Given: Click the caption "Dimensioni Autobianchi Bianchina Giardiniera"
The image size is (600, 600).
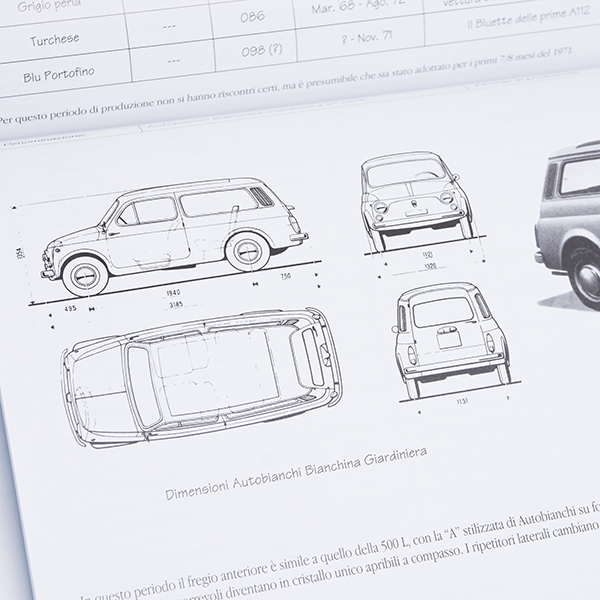Looking at the screenshot, I should point(296,473).
